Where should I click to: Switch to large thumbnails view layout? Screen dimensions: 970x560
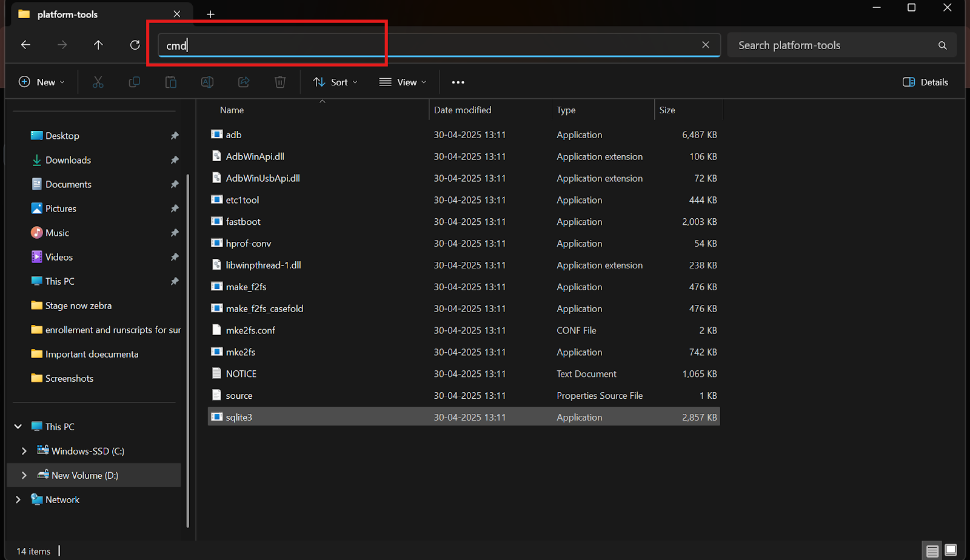click(951, 550)
